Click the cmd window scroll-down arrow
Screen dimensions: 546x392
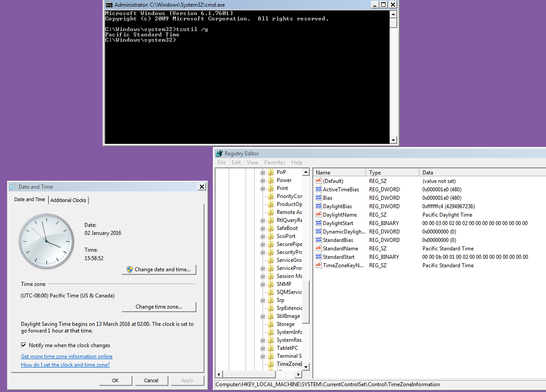[393, 140]
